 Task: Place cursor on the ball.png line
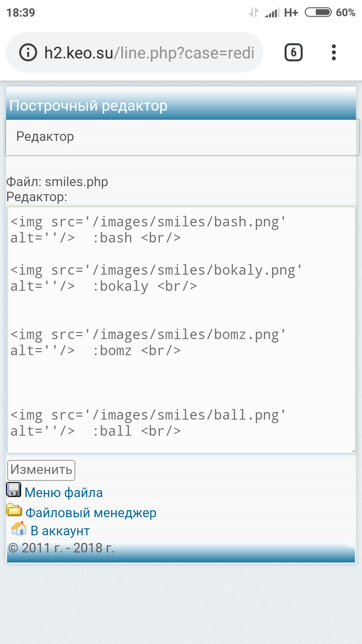click(148, 415)
